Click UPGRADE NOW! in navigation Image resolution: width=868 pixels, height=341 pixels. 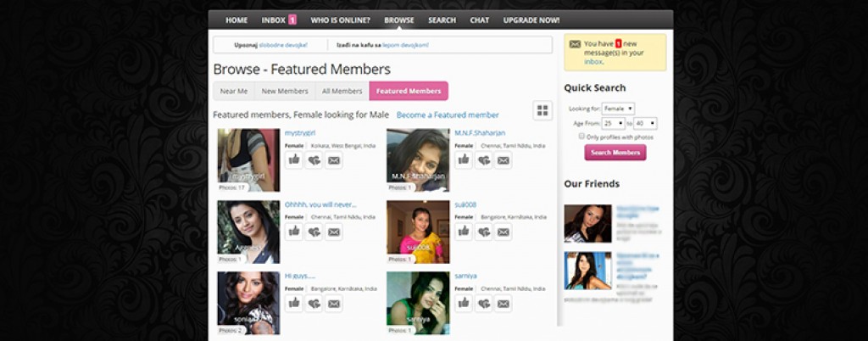[x=531, y=20]
